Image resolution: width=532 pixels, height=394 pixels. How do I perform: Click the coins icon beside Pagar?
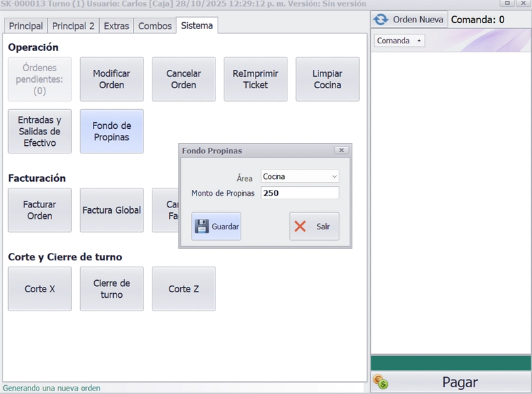pos(381,383)
